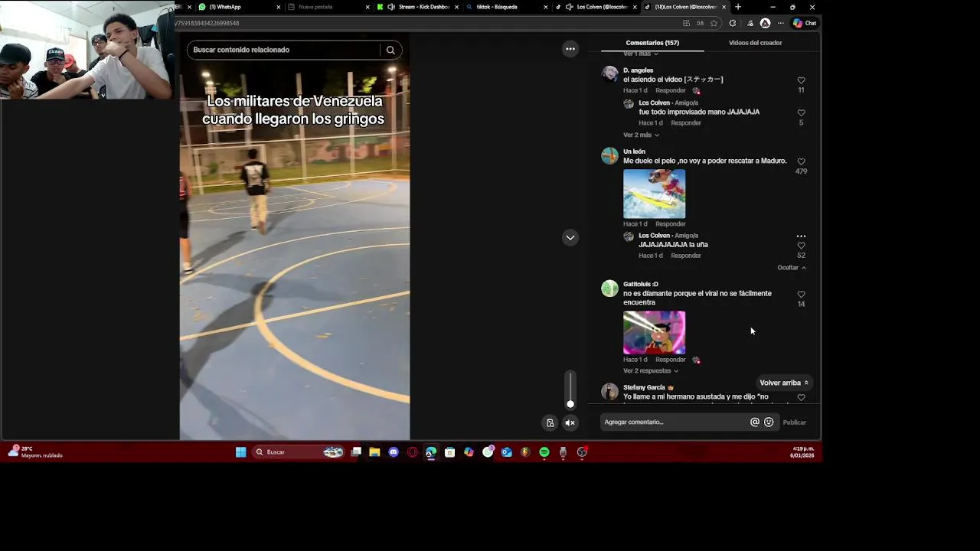Viewport: 980px width, 551px height.
Task: Open emoji picker in comment box
Action: pos(769,422)
